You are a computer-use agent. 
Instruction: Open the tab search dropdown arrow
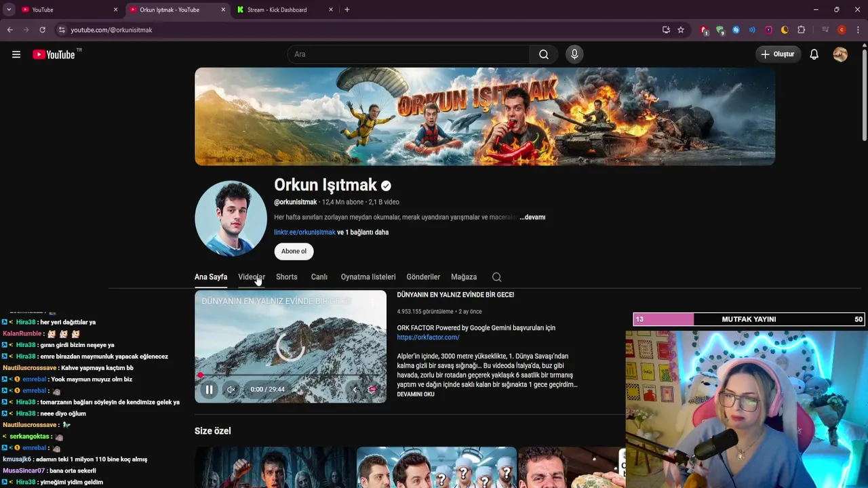[9, 9]
